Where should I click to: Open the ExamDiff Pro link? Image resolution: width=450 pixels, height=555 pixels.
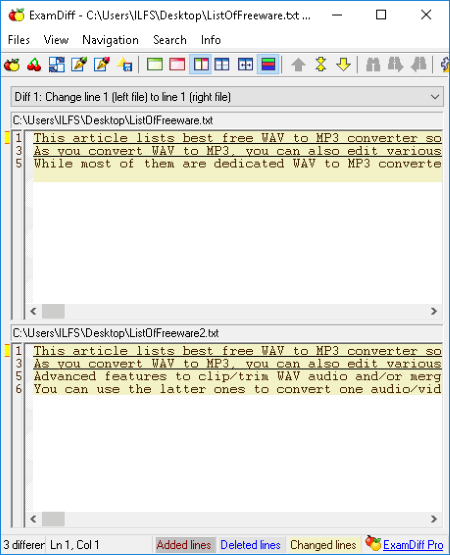413,545
